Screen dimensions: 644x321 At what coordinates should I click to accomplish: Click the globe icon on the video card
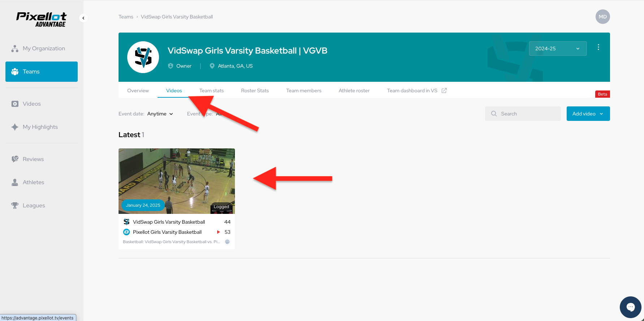[227, 242]
